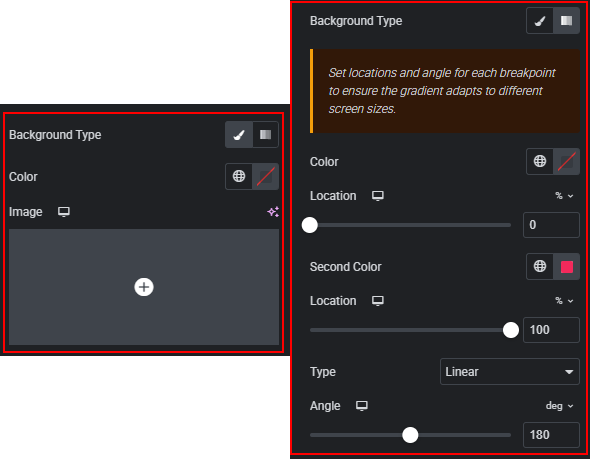This screenshot has width=590, height=459.
Task: Switch to classic brush type in right panel
Action: [x=540, y=21]
